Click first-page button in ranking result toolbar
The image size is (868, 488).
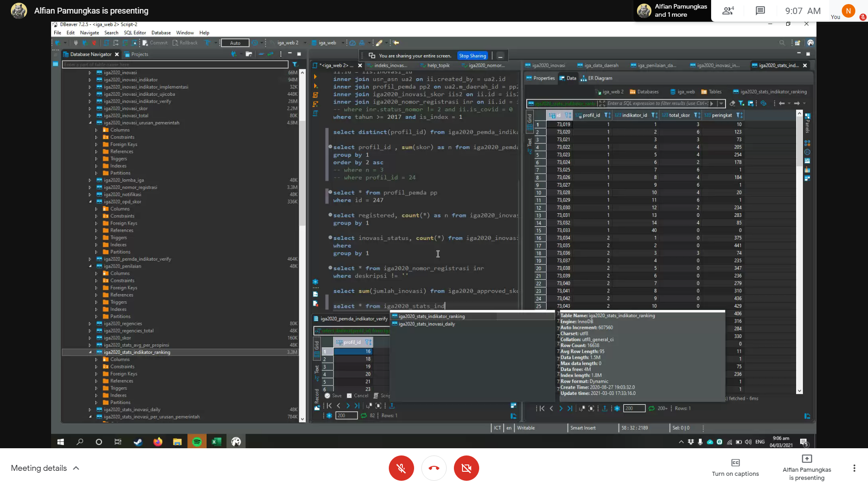542,408
